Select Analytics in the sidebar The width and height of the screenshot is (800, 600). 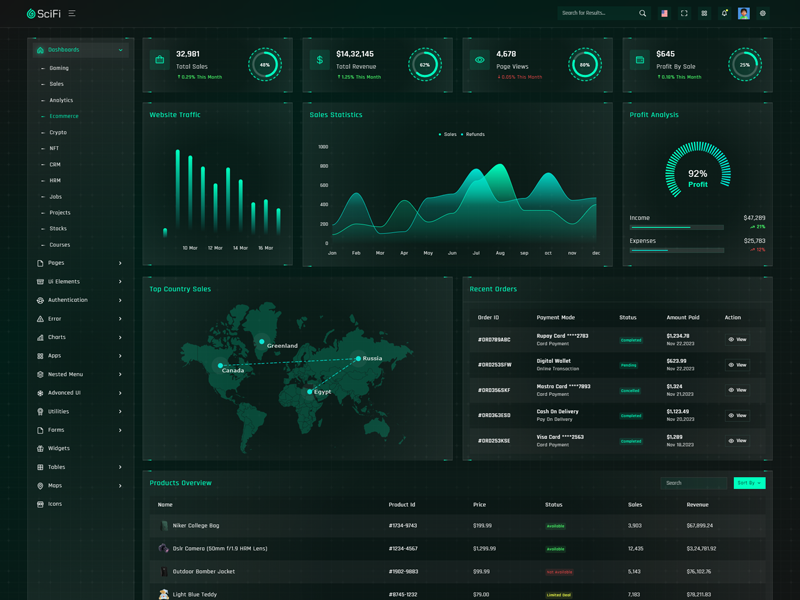click(x=61, y=100)
